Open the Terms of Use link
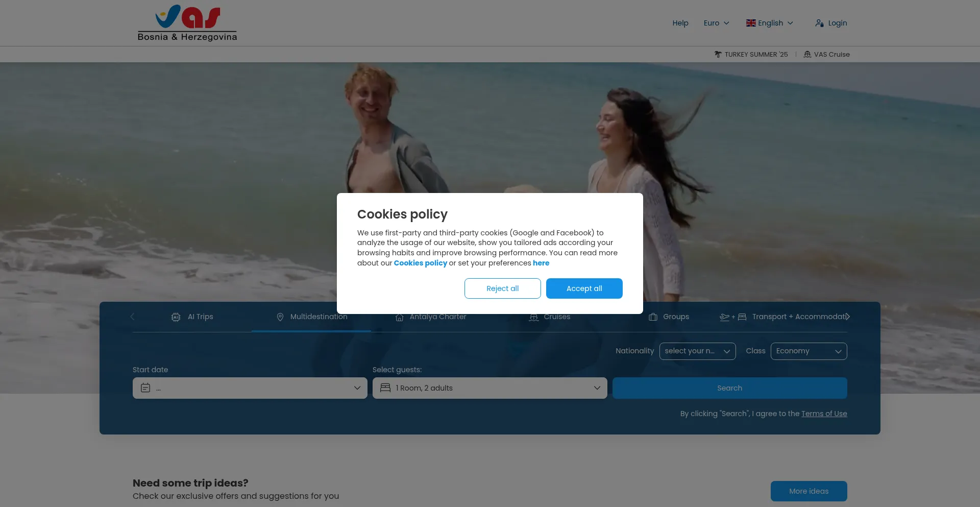This screenshot has height=507, width=980. (824, 414)
